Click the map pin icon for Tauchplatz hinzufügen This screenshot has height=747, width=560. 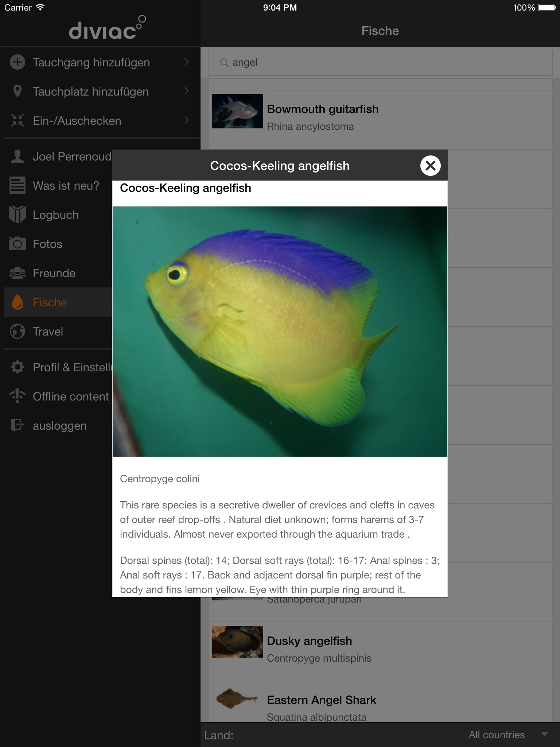click(x=17, y=91)
